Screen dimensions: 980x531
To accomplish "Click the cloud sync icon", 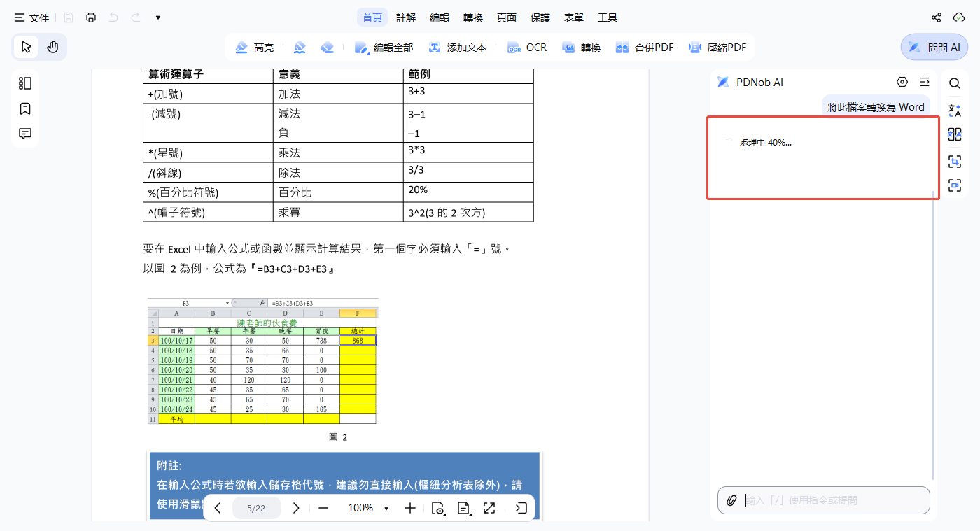I will (959, 17).
